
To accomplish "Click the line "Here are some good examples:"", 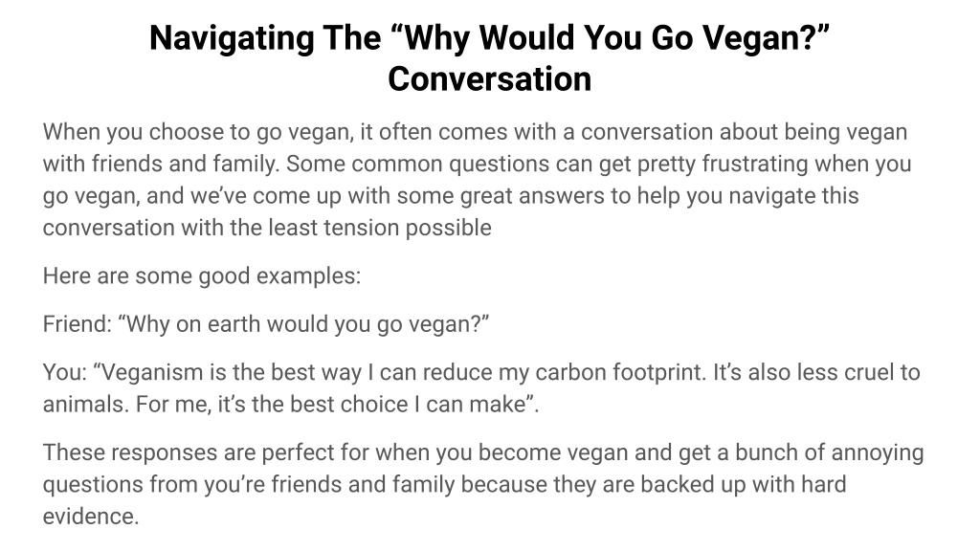I will 202,276.
